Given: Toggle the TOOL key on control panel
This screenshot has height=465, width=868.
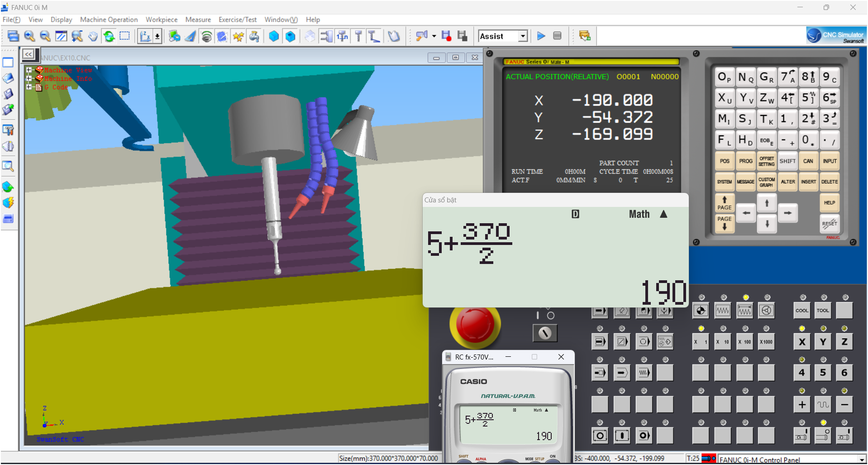Looking at the screenshot, I should click(823, 311).
